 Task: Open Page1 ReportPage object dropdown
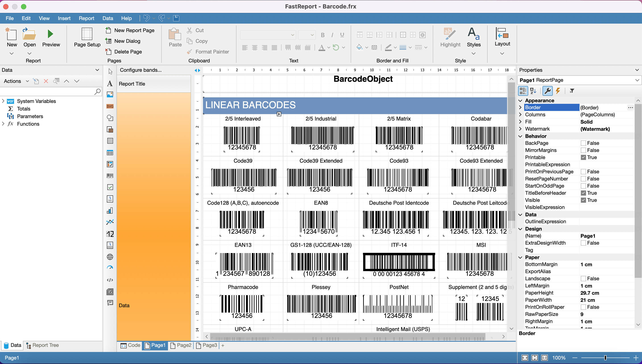pos(637,80)
